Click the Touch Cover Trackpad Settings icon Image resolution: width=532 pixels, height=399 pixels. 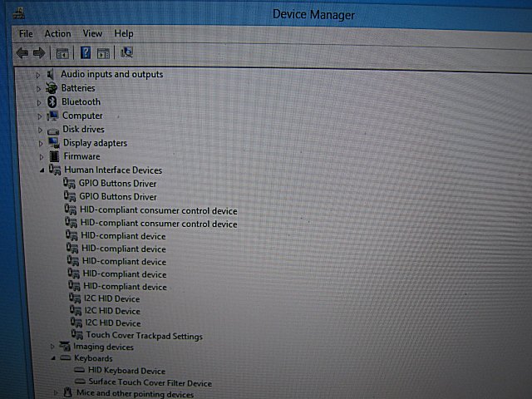coord(77,334)
